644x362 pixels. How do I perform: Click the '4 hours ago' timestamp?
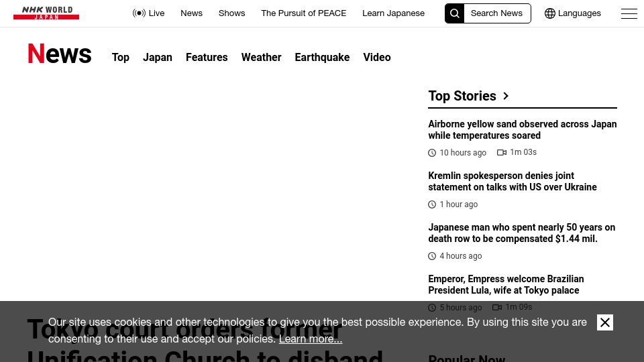(461, 256)
